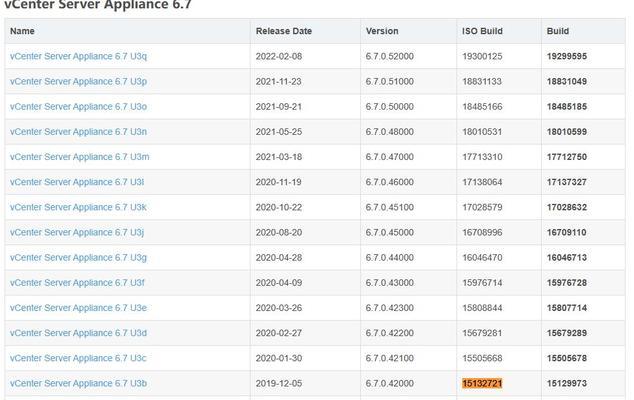
Task: Click the ISO Build column header
Action: click(x=482, y=31)
